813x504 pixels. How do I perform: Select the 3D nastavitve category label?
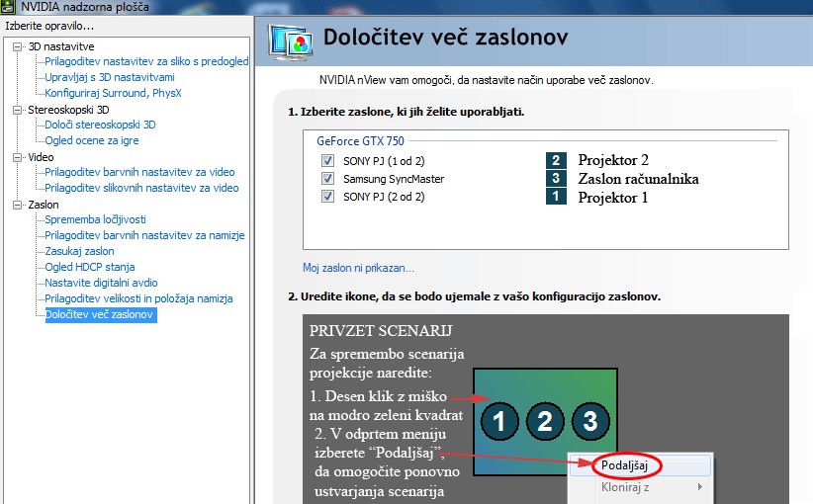[x=61, y=46]
